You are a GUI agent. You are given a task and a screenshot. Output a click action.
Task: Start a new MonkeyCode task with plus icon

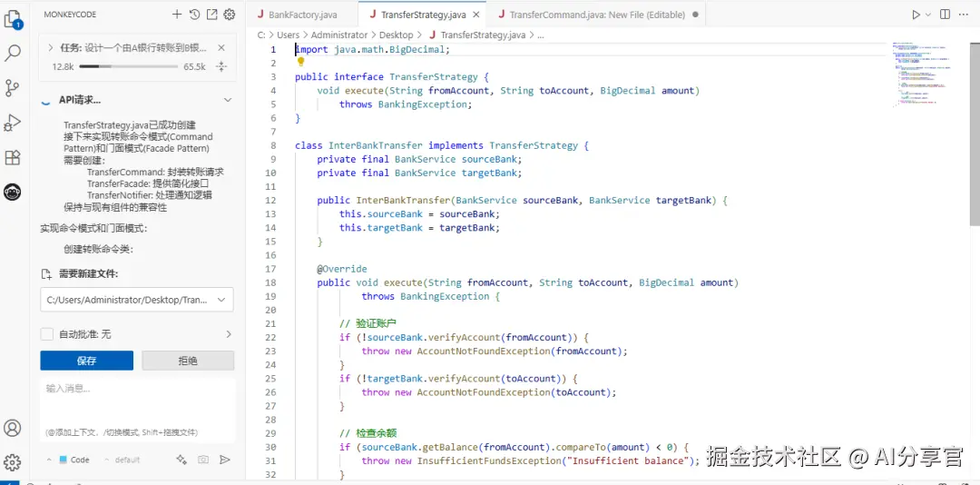click(x=177, y=15)
